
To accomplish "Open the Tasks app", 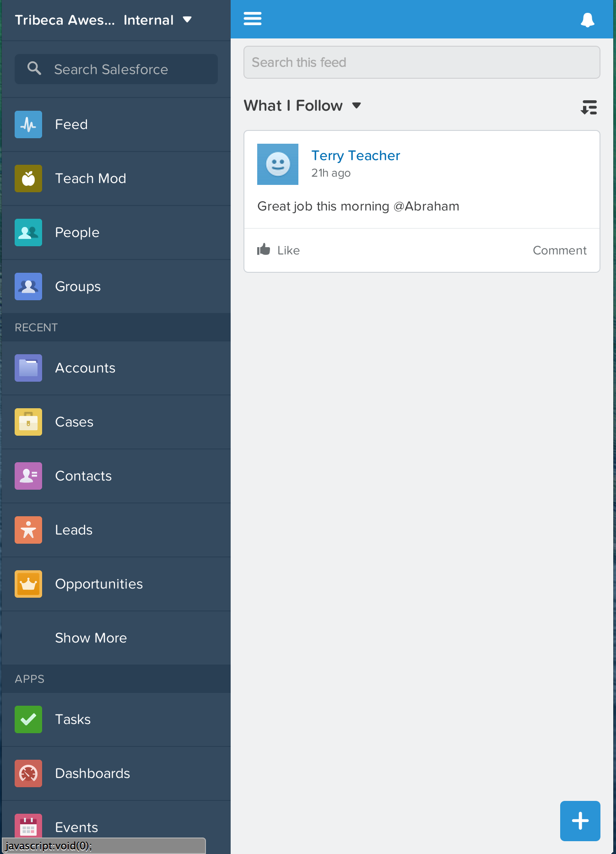I will click(x=116, y=719).
